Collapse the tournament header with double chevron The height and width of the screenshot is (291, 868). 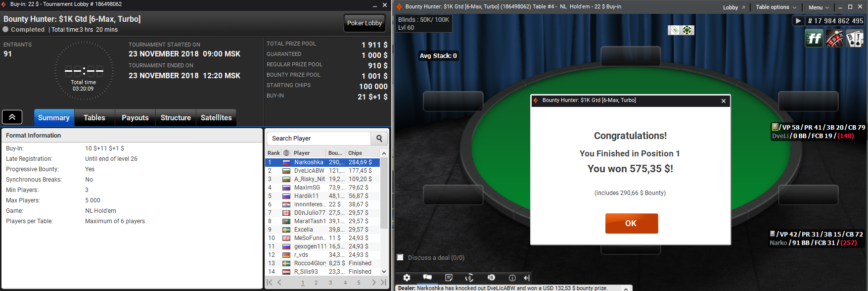point(12,117)
